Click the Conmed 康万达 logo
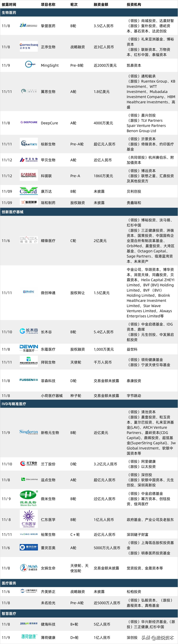 29,191
